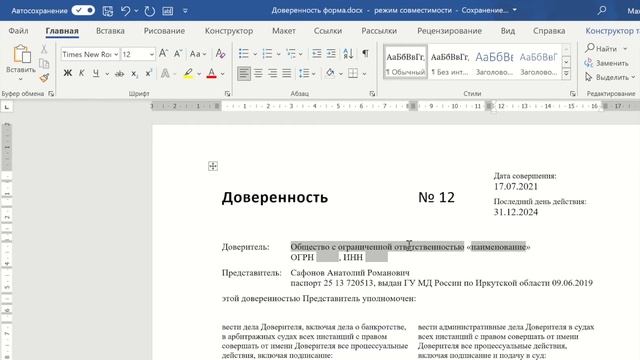640x360 pixels.
Task: Open the multilevel list icon
Action: (x=291, y=53)
